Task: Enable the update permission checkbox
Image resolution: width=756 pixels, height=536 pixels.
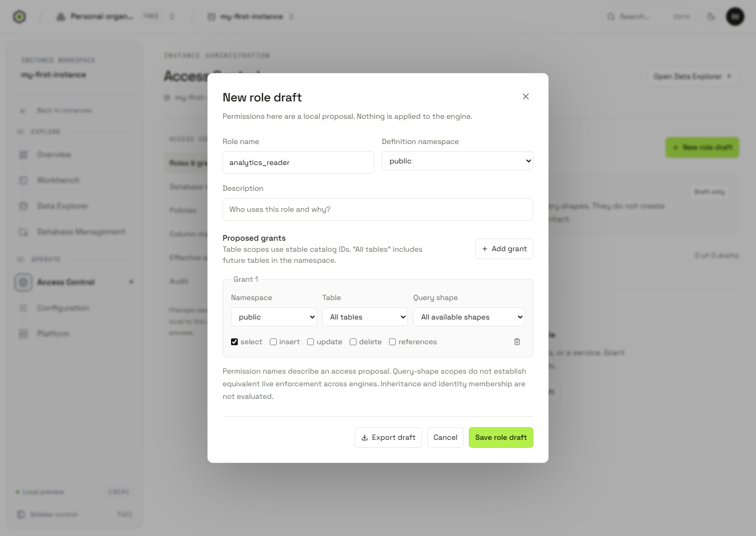Action: pyautogui.click(x=311, y=342)
